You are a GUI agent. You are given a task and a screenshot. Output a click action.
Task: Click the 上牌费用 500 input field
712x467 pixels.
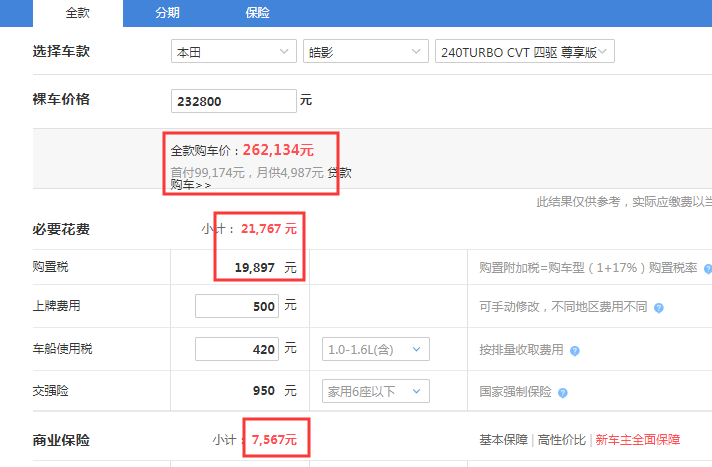pos(237,306)
